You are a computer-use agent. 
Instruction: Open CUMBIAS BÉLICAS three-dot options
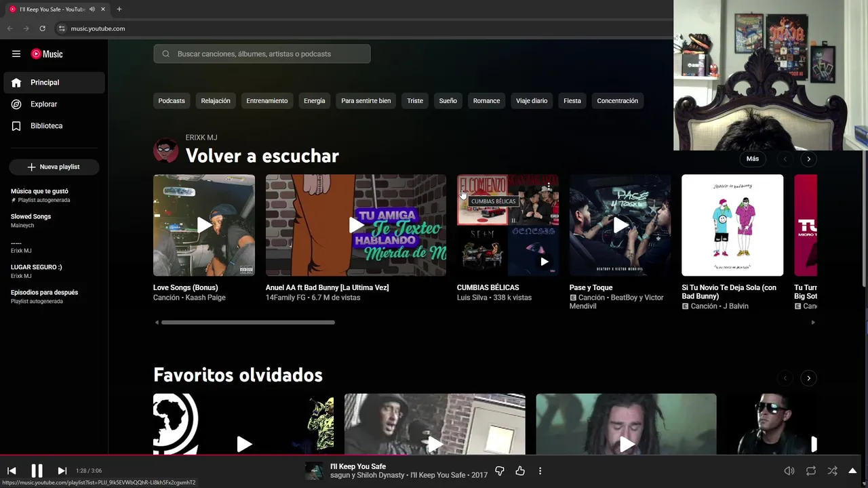click(549, 186)
